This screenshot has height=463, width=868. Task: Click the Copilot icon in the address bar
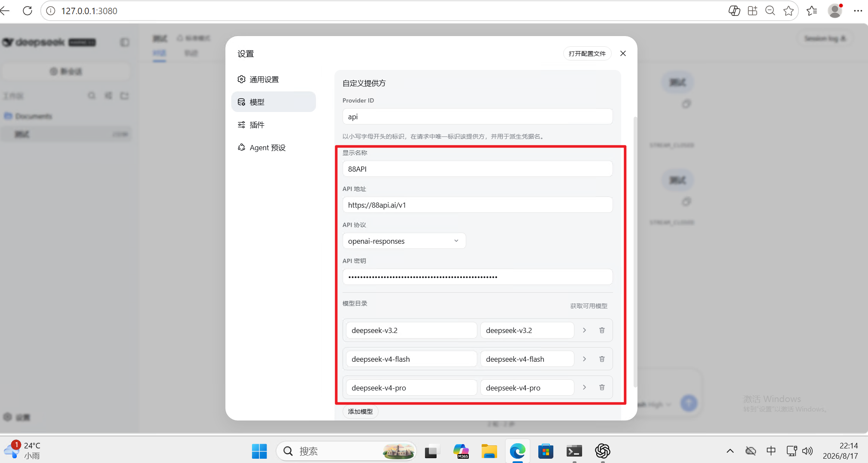(x=734, y=11)
